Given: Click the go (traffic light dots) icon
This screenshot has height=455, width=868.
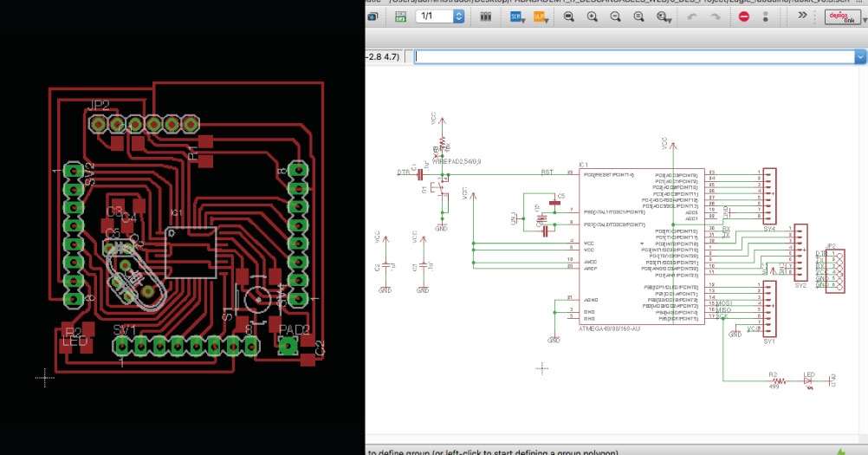Looking at the screenshot, I should (x=766, y=17).
